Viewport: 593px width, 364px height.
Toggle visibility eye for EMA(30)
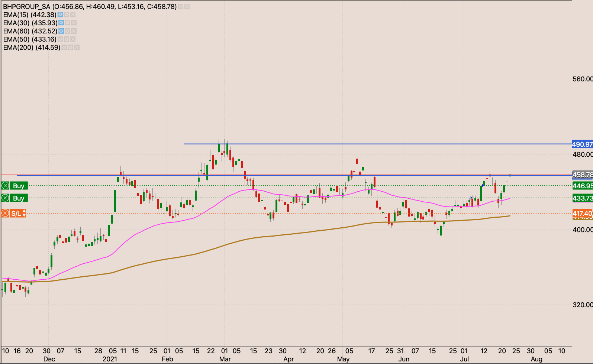pos(61,23)
